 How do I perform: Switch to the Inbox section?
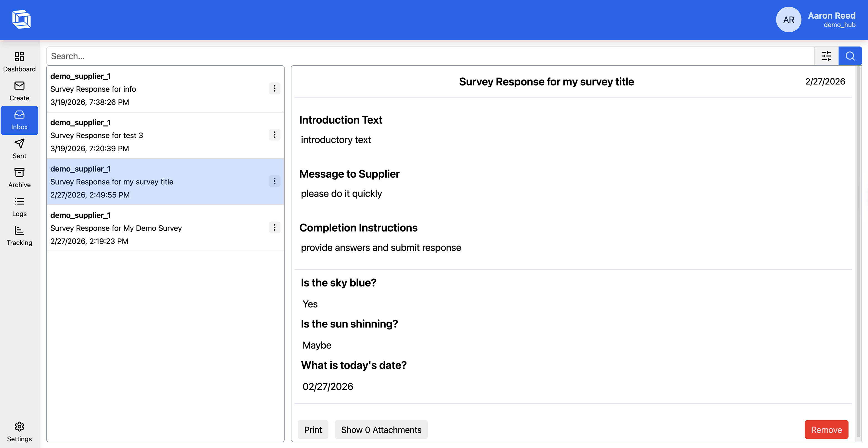pos(19,120)
